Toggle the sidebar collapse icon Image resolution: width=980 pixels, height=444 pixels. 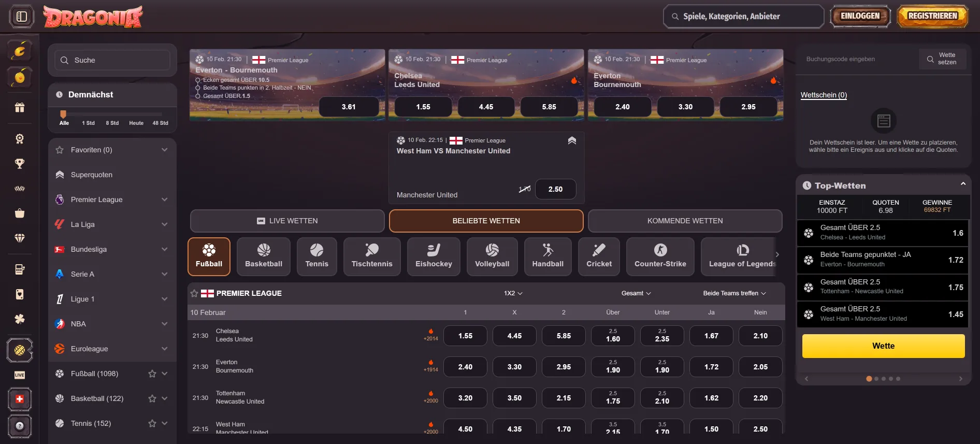click(21, 17)
